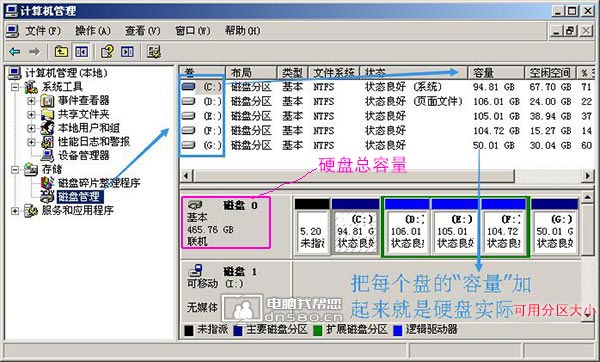
Task: Select the 磁盘管理 tree item
Action: coord(80,197)
